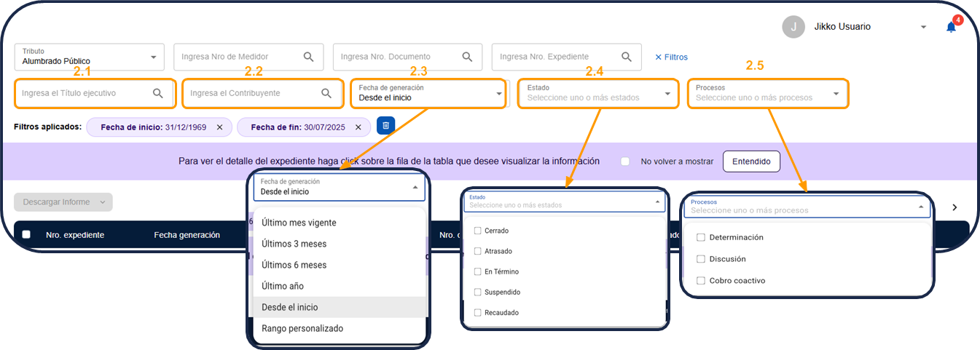The image size is (980, 350).
Task: Click the notifications bell icon
Action: click(951, 27)
